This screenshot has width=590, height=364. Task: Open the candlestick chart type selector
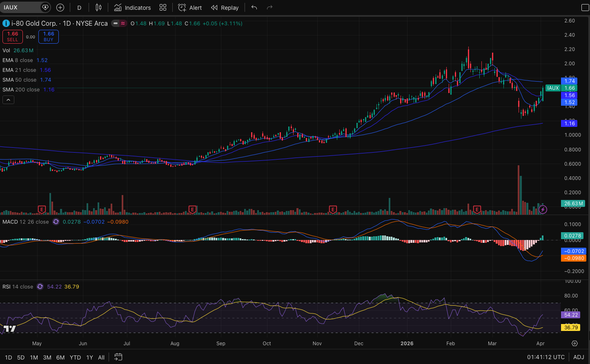[x=98, y=7]
